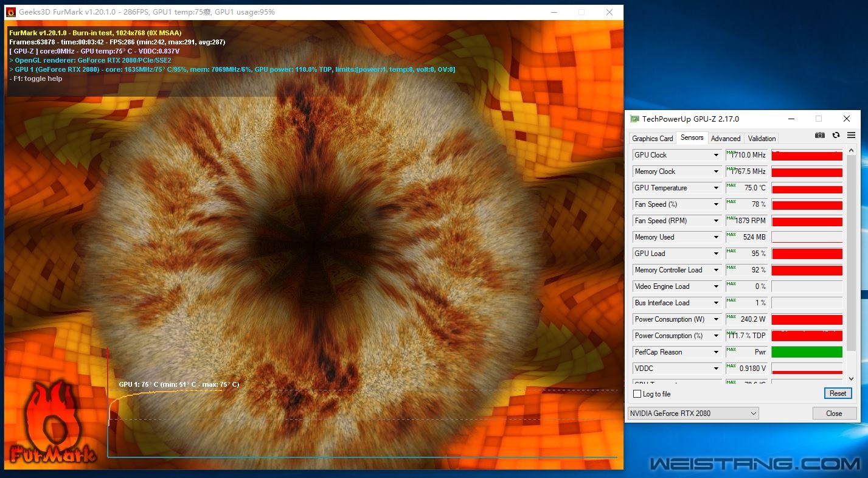
Task: Click the 240.2 W power value
Action: (x=747, y=319)
